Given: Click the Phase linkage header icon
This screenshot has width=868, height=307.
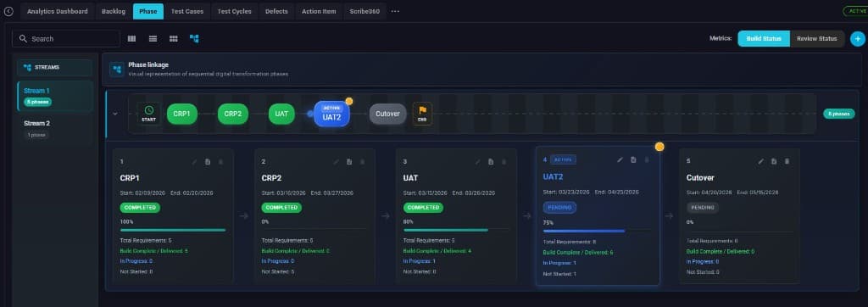Looking at the screenshot, I should coord(116,70).
